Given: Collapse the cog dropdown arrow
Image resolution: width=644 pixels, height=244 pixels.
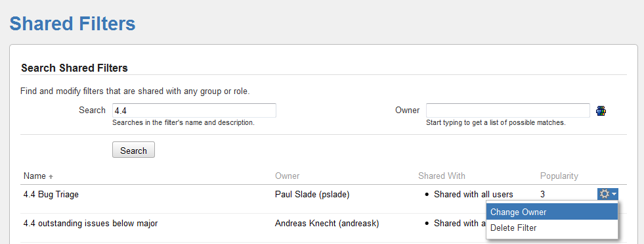Looking at the screenshot, I should tap(614, 194).
